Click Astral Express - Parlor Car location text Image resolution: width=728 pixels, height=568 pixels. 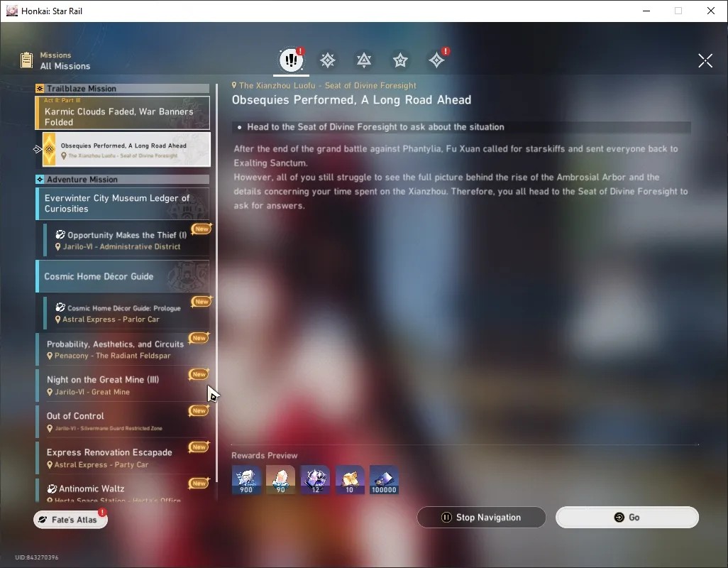point(111,319)
